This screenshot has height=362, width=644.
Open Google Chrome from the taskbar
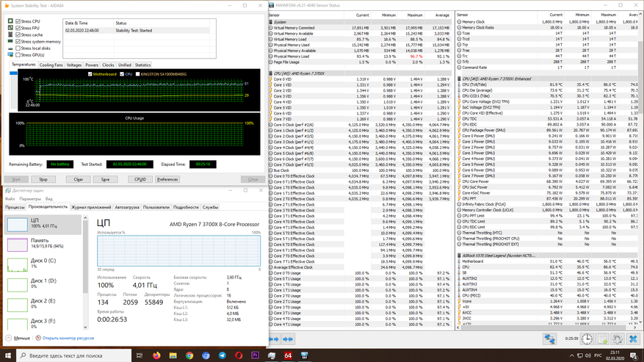(189, 355)
